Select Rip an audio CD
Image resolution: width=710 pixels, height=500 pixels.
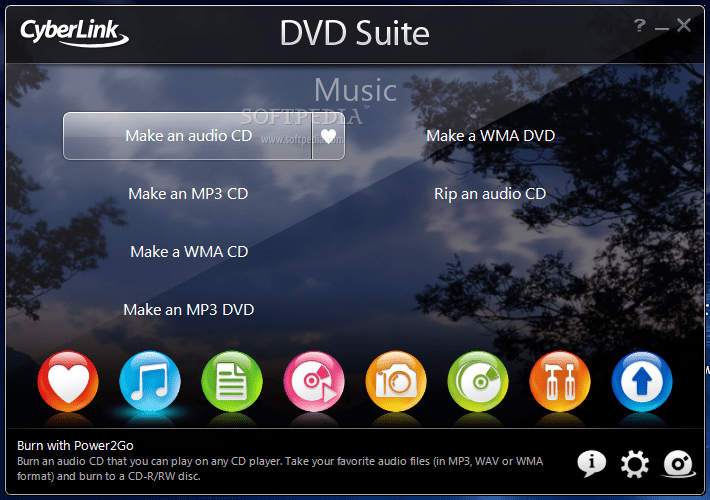(x=490, y=194)
